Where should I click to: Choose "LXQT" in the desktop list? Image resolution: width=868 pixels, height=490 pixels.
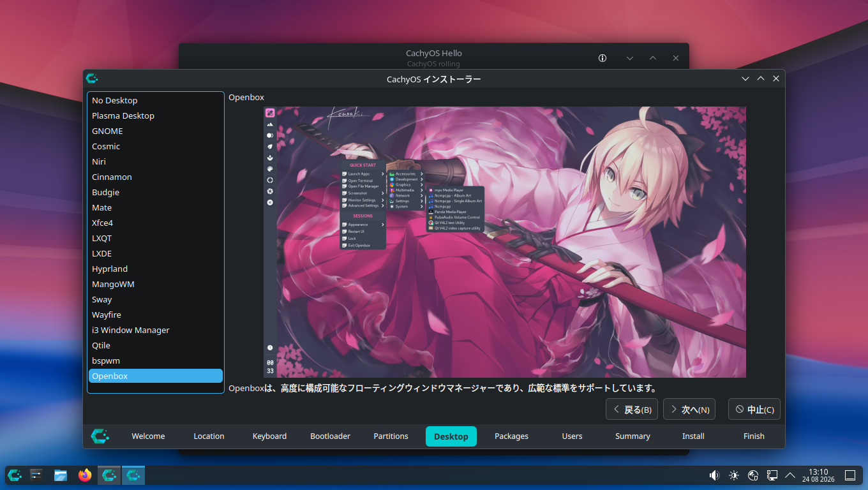[156, 238]
